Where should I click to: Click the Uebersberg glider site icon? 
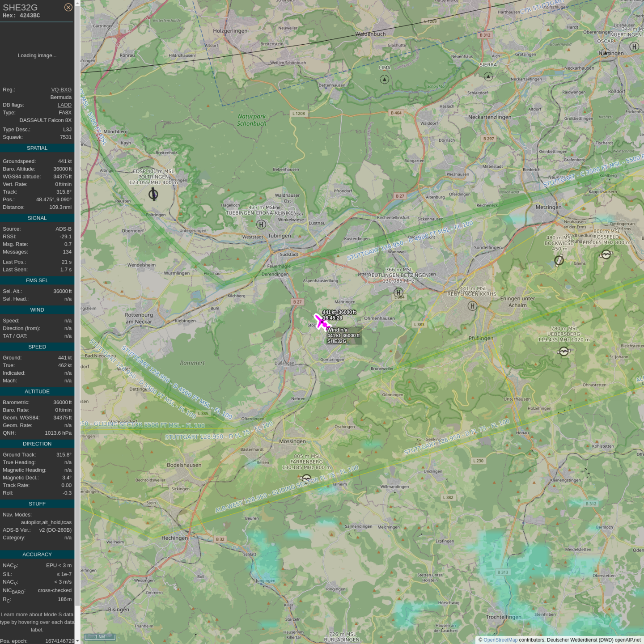(564, 352)
